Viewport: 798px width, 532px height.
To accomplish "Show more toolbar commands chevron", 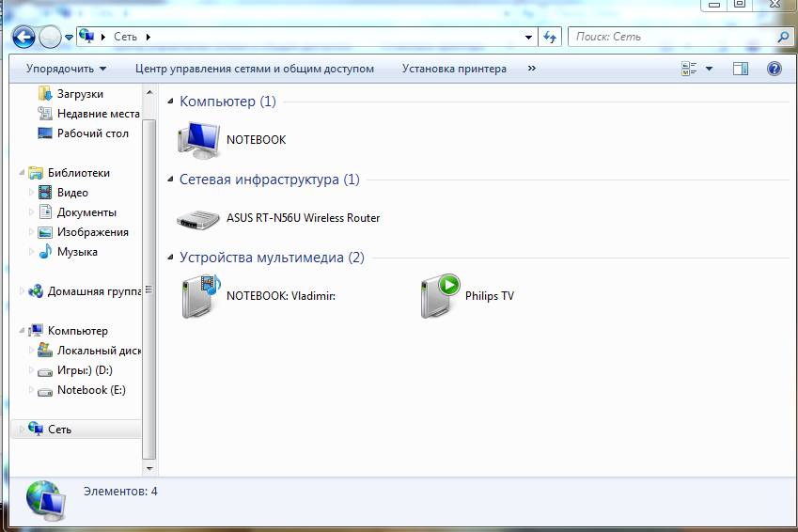I will [531, 69].
